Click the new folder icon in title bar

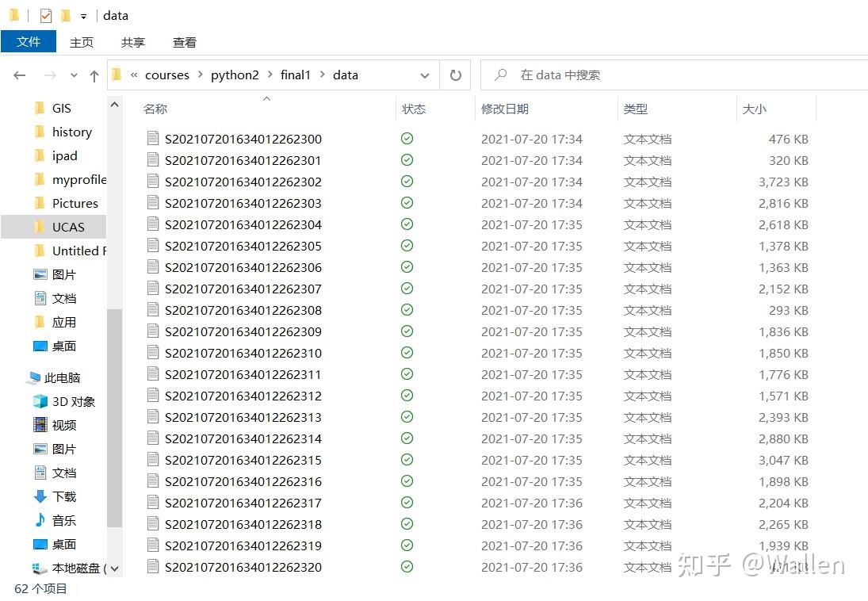(66, 15)
